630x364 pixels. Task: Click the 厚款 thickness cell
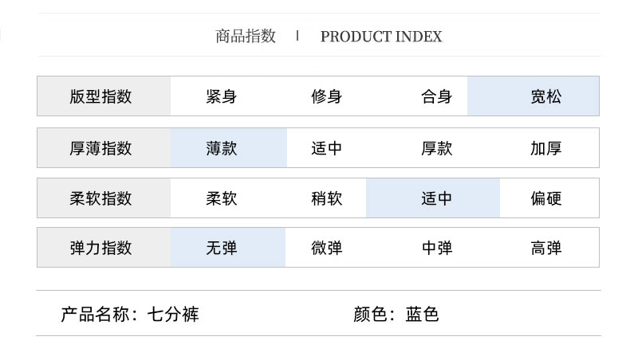(x=436, y=148)
